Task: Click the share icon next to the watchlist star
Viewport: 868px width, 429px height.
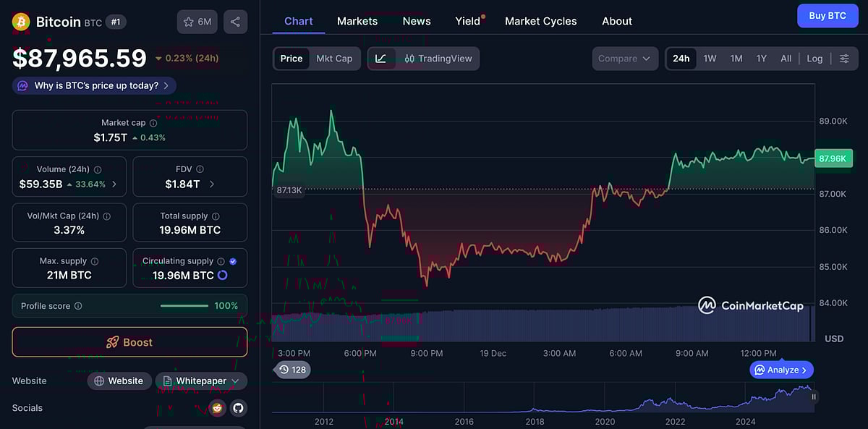Action: [x=235, y=21]
